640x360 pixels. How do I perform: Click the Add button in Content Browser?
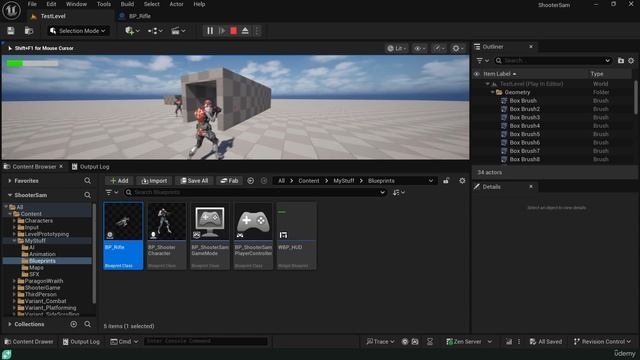tap(119, 180)
